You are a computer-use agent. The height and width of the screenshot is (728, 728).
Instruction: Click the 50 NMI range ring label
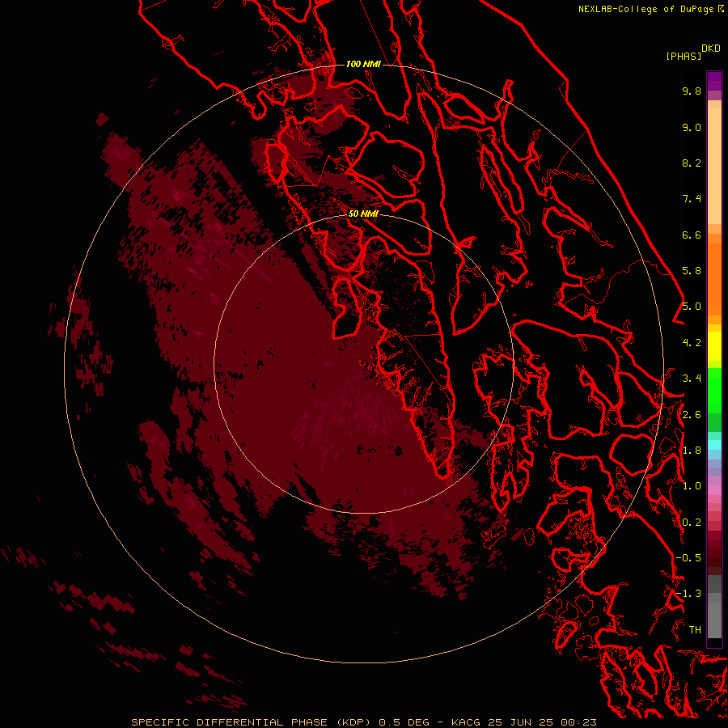coord(363,214)
